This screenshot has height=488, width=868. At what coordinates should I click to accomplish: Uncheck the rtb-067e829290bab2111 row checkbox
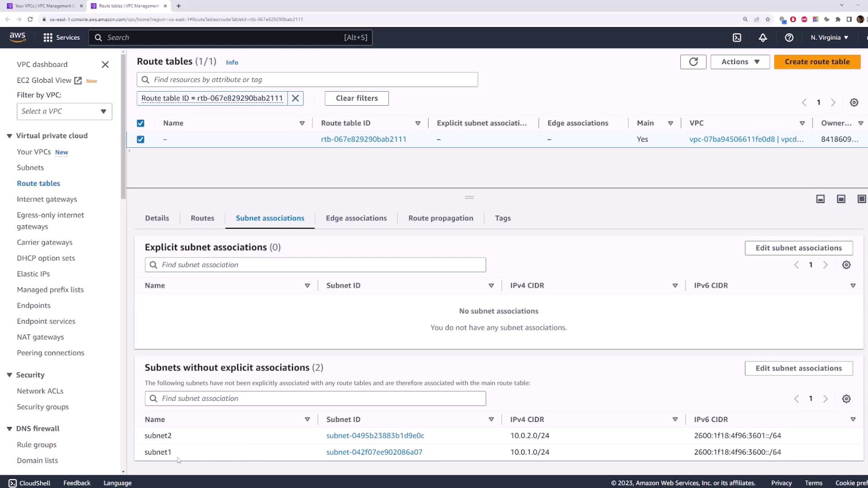(x=141, y=140)
